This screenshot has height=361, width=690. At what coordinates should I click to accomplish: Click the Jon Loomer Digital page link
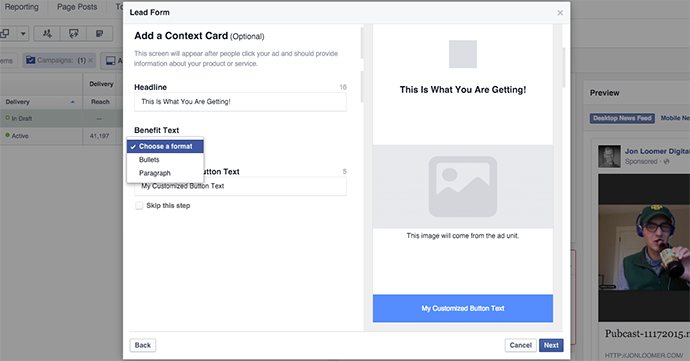point(657,151)
